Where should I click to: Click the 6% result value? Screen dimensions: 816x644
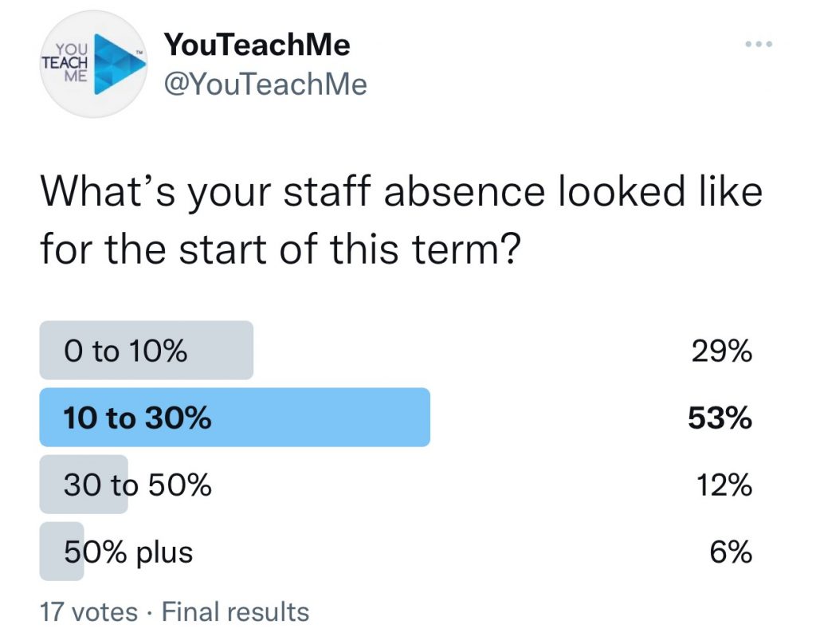(732, 552)
